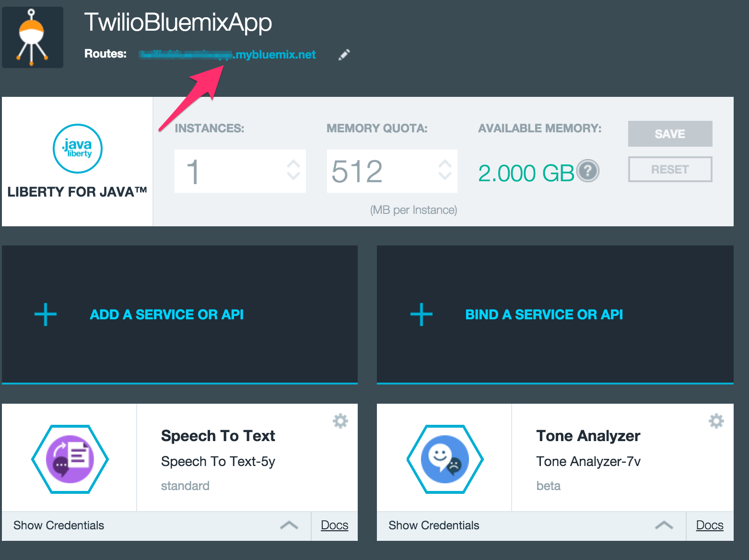Open Docs for Speech To Text
Image resolution: width=749 pixels, height=560 pixels.
(x=335, y=525)
